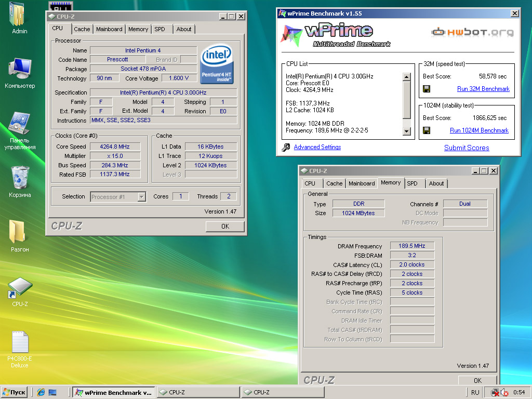Click the Submit Scores link
This screenshot has height=399, width=532.
pos(467,148)
